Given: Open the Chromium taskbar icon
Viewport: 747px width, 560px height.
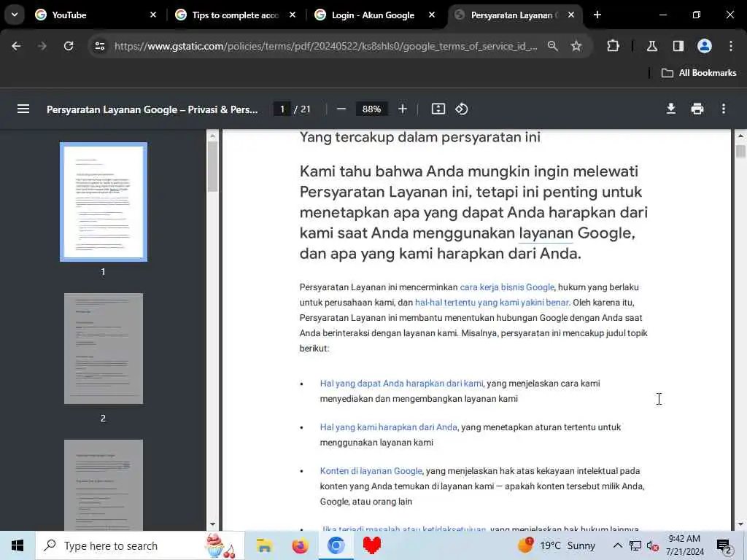Looking at the screenshot, I should (x=336, y=545).
